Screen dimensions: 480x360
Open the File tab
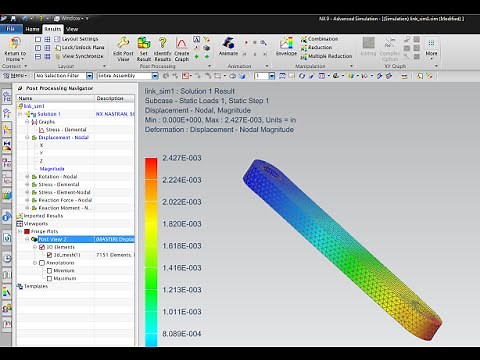click(11, 29)
